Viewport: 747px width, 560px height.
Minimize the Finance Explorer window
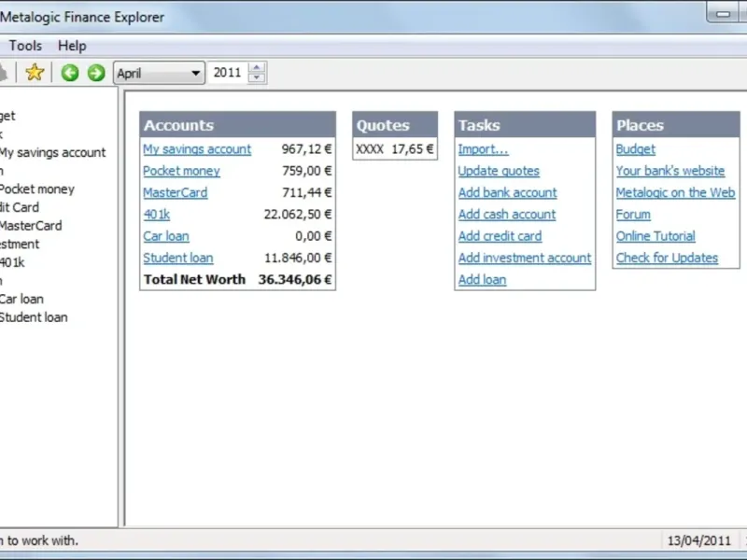tap(720, 14)
